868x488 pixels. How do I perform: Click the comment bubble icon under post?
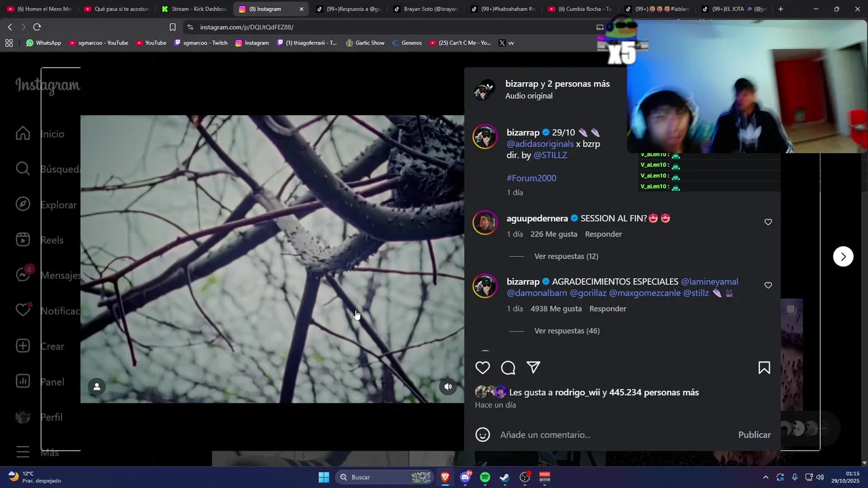click(508, 367)
